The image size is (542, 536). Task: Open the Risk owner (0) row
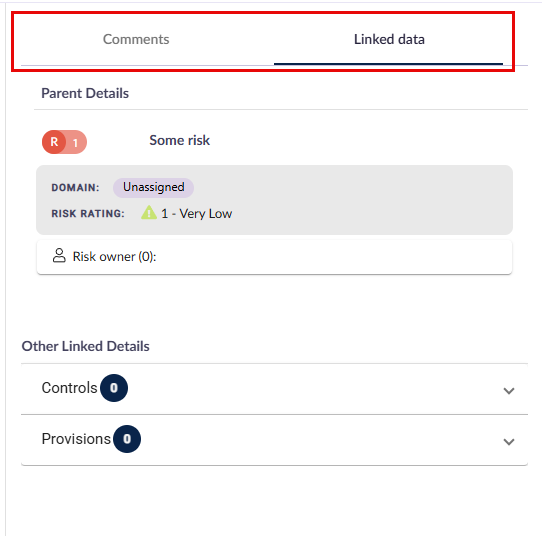click(x=274, y=257)
